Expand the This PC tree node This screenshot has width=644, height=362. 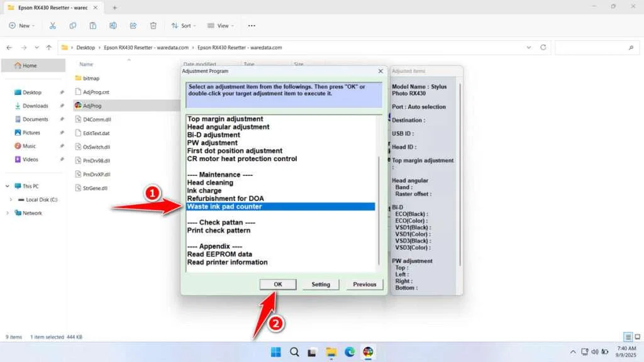click(7, 186)
